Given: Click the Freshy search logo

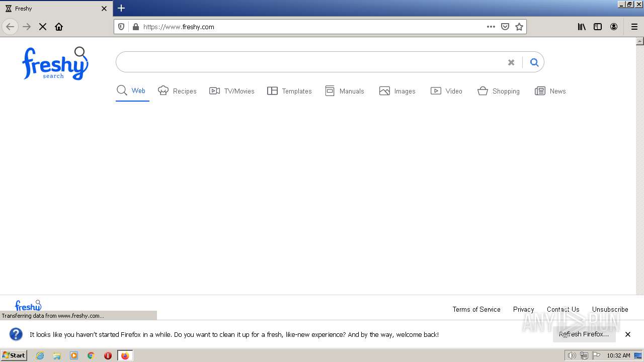Looking at the screenshot, I should pyautogui.click(x=55, y=63).
